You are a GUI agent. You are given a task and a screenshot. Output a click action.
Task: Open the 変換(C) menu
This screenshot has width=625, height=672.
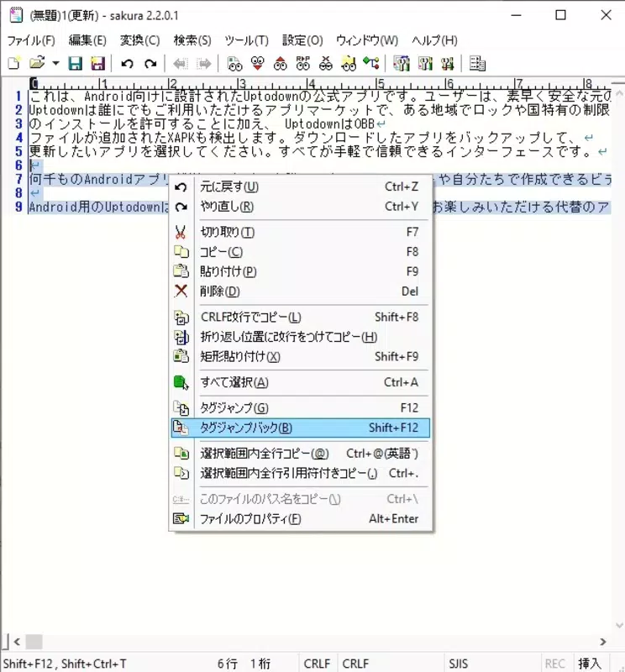coord(139,40)
